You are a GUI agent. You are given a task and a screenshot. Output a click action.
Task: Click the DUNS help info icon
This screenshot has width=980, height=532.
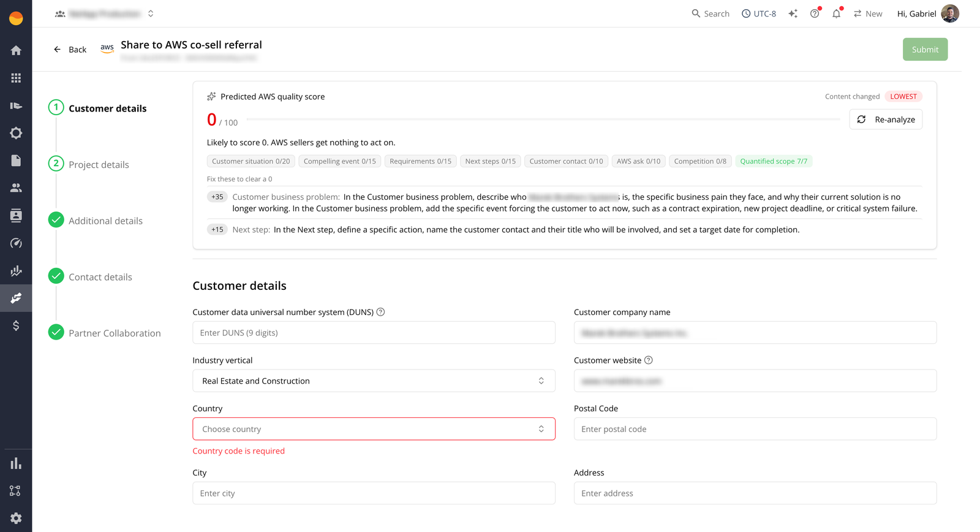(380, 312)
